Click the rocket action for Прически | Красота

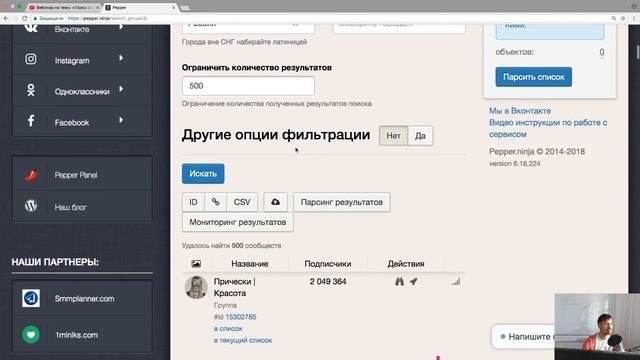pyautogui.click(x=413, y=282)
